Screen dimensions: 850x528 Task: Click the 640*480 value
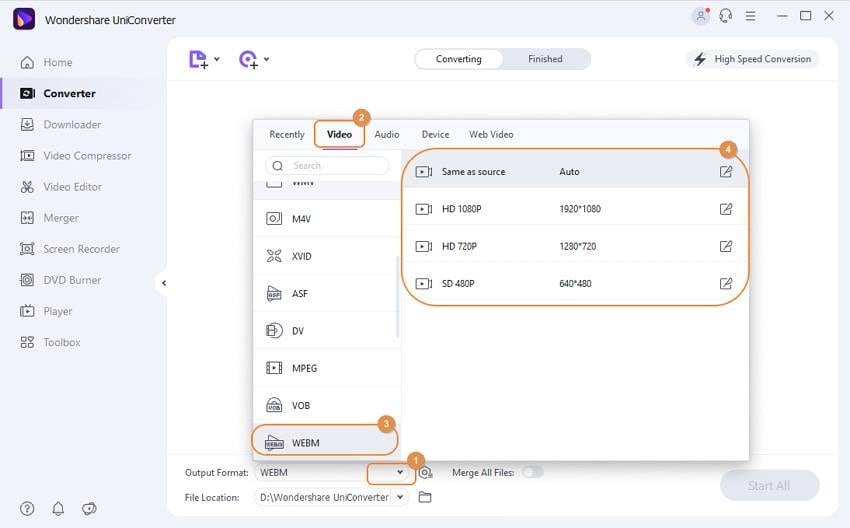(575, 284)
